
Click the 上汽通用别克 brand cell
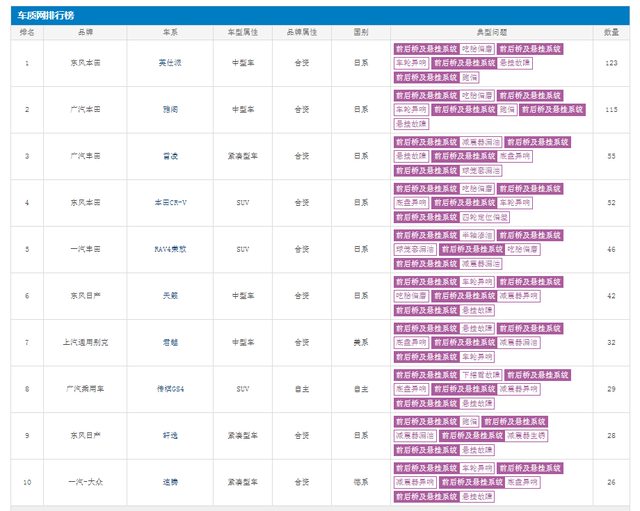tap(85, 342)
